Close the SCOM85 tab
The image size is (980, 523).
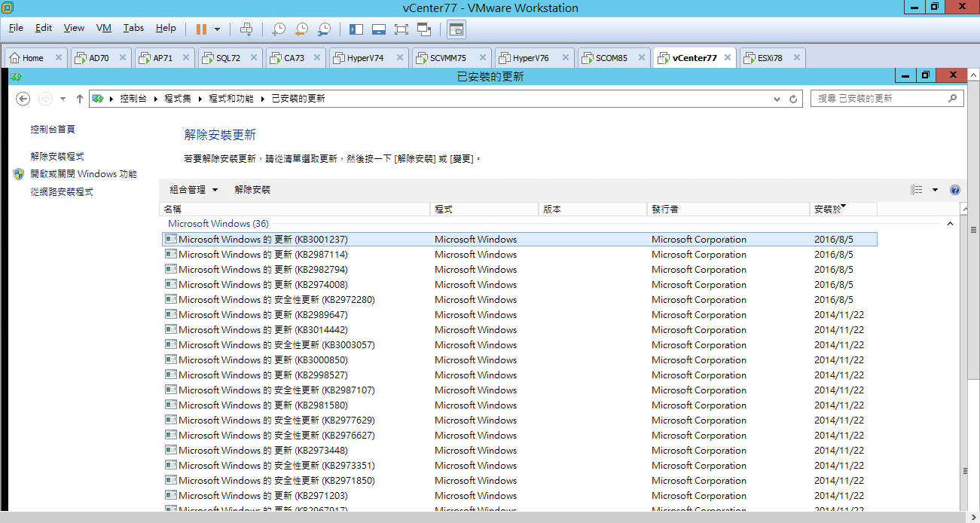(641, 58)
